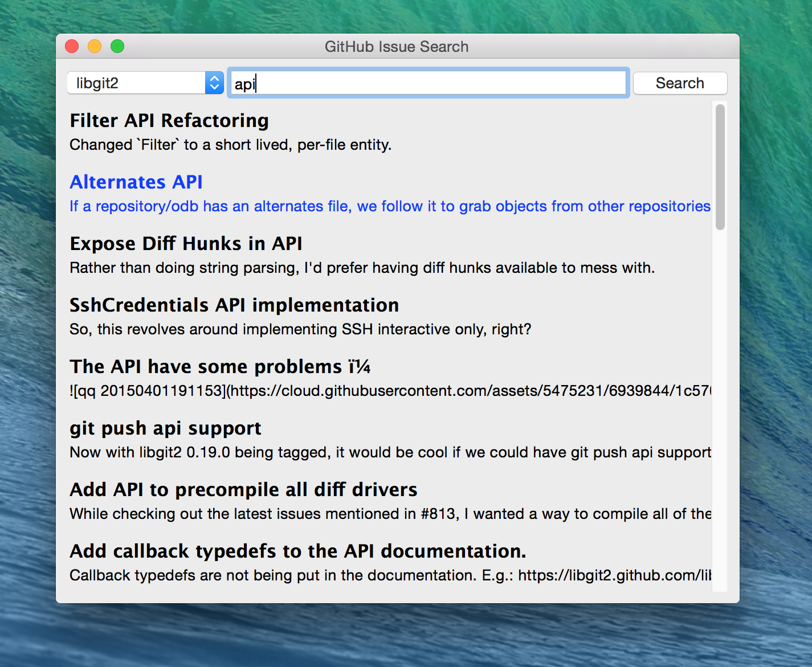Focus the search field containing "api"
Screen dimensions: 812x667
[427, 83]
